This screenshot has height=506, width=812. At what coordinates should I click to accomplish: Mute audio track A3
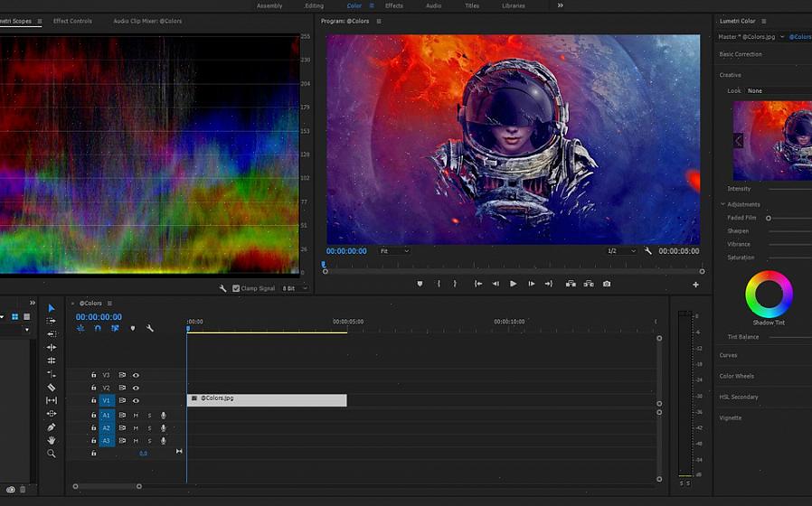pos(136,441)
